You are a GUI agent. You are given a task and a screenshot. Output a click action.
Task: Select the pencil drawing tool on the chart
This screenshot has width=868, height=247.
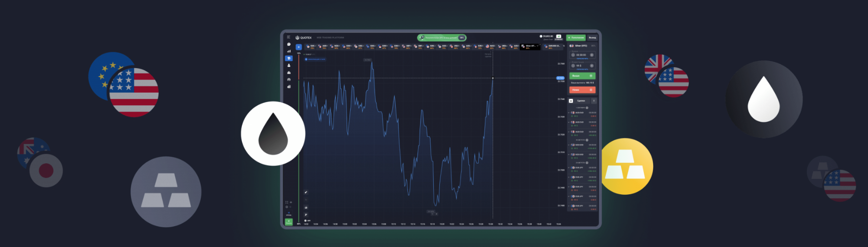point(306,192)
